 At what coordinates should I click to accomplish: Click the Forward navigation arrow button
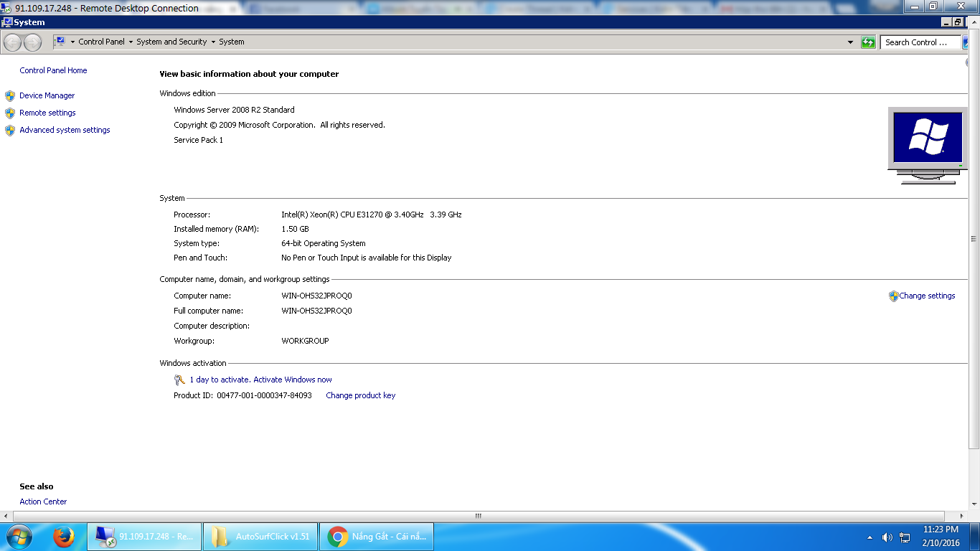point(32,42)
